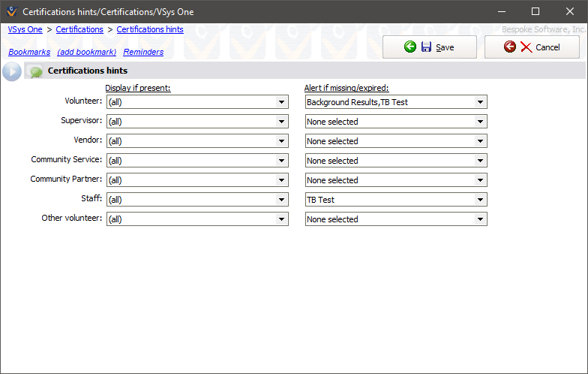Viewport: 588px width, 374px height.
Task: Click the Save button
Action: (429, 47)
